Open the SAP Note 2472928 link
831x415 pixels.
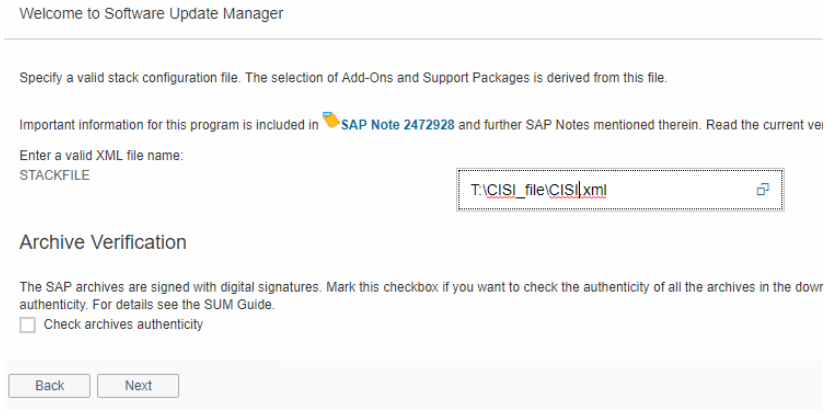point(398,124)
